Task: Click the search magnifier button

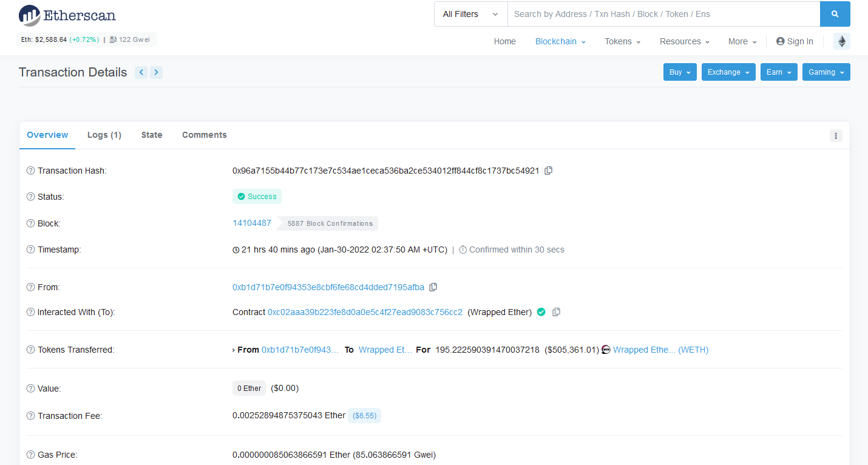Action: pos(835,14)
